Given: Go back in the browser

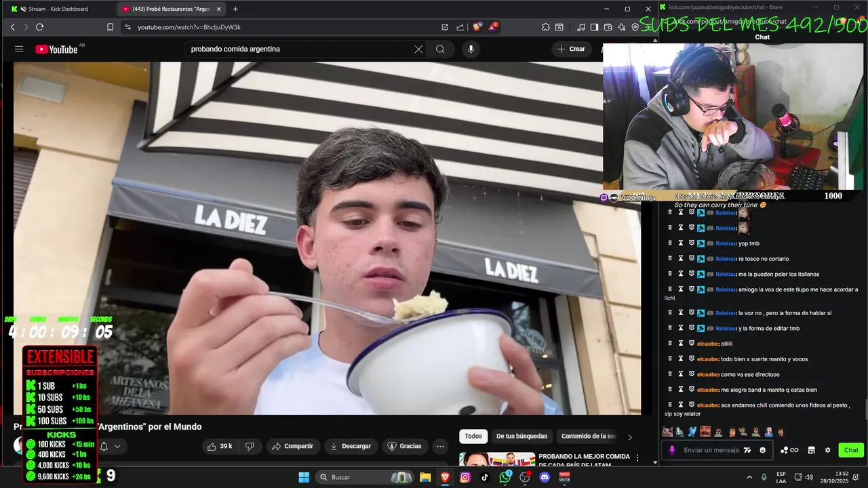Looking at the screenshot, I should (x=12, y=27).
